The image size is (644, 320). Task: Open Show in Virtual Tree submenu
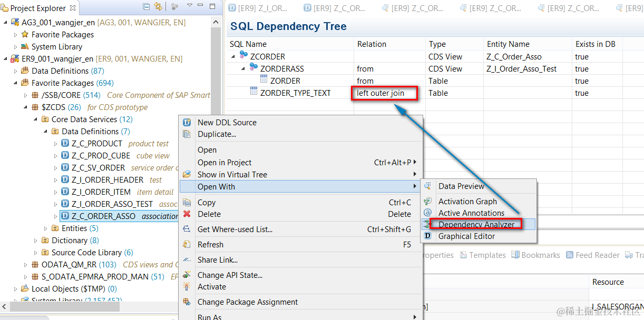(300, 174)
